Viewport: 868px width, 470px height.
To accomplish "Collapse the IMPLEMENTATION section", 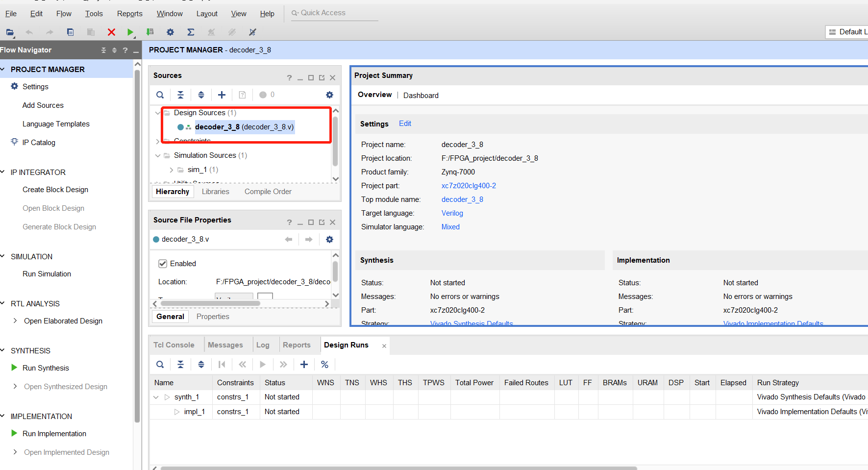I will [x=3, y=417].
